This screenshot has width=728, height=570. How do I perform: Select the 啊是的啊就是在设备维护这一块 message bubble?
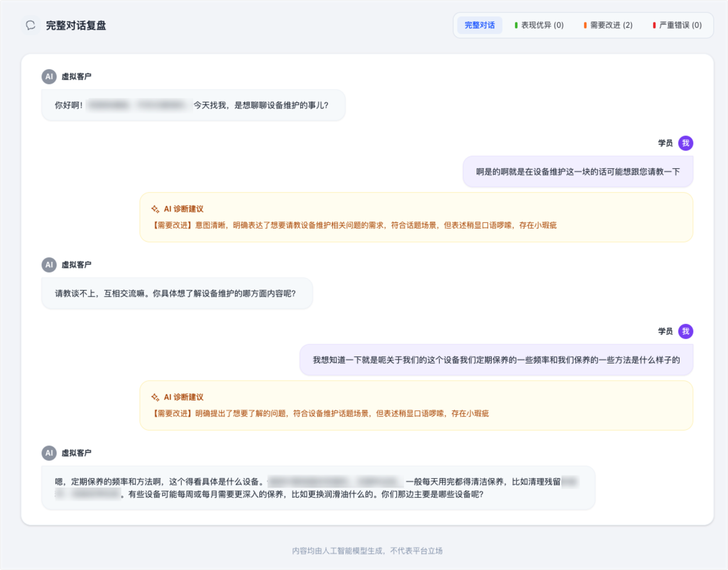tap(578, 172)
